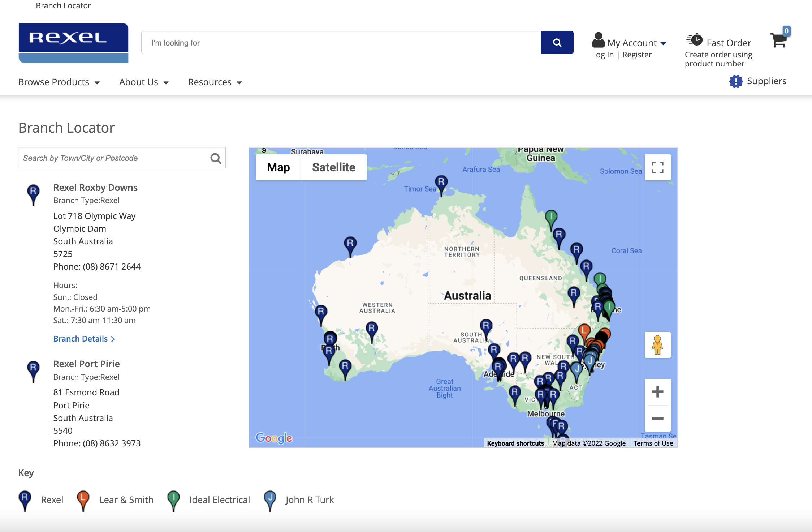Click the Roxby Downs phone number text
This screenshot has width=812, height=532.
pos(97,267)
